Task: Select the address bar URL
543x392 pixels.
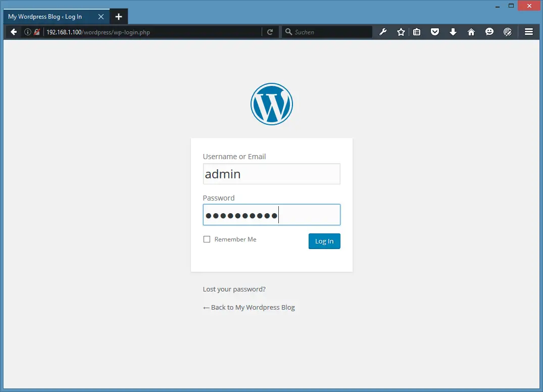Action: coord(98,32)
